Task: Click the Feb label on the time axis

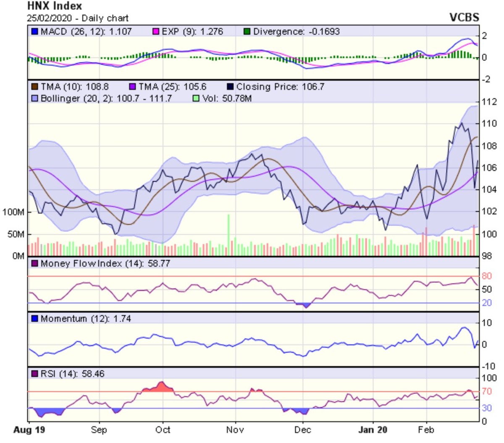Action: (x=426, y=430)
